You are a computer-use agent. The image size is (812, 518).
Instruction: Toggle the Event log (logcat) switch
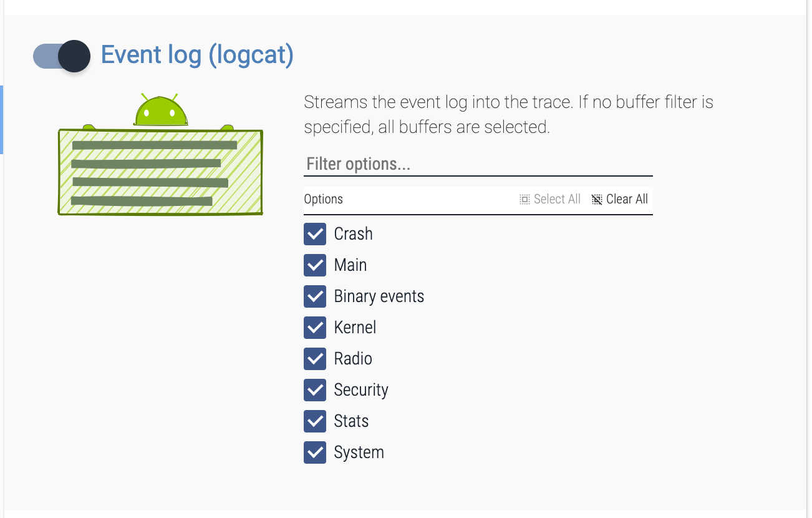(x=62, y=56)
